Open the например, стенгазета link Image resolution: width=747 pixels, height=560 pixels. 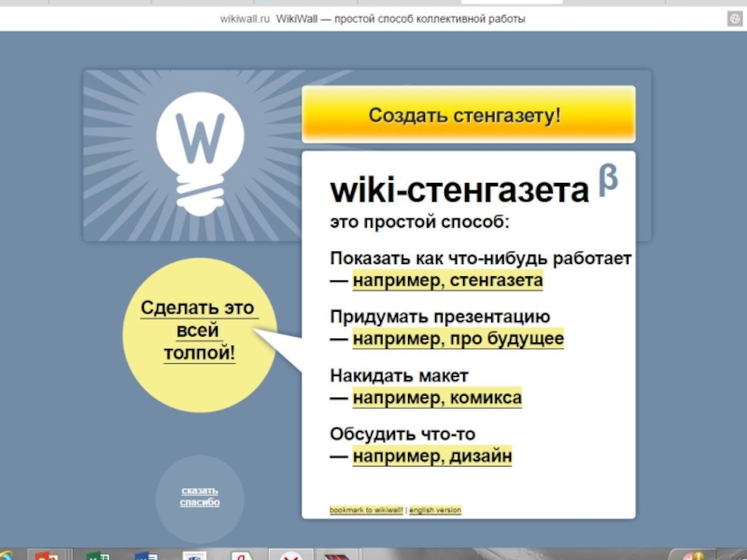(447, 280)
